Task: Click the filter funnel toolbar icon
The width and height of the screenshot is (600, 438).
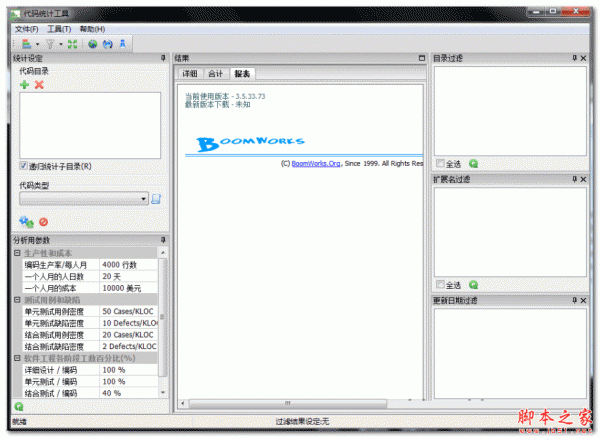Action: click(50, 44)
